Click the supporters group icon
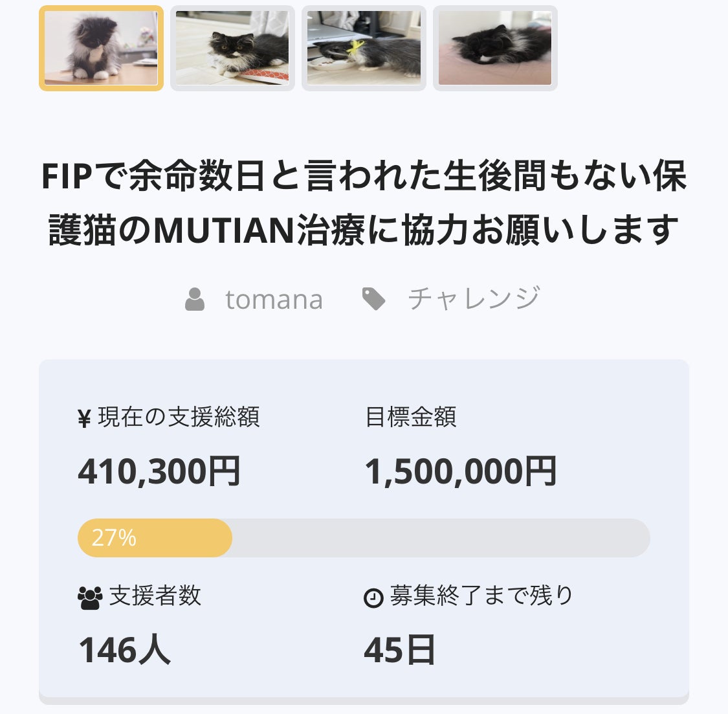 tap(90, 598)
